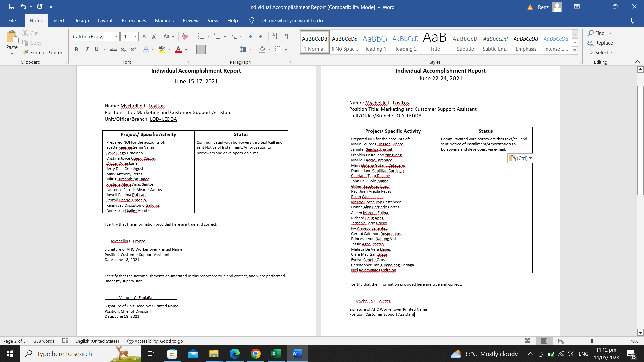Open Text Effects and Typography
Viewport: 644px width, 362px height.
(146, 49)
